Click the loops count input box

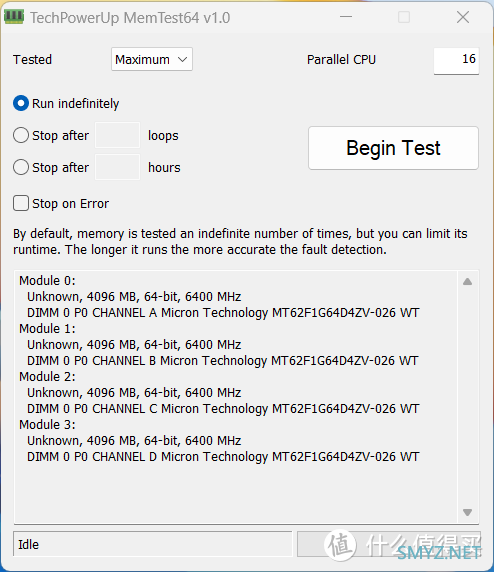(117, 135)
